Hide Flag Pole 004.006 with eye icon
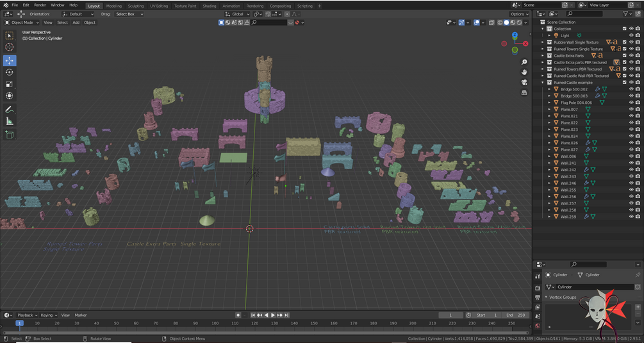This screenshot has height=343, width=644. [631, 103]
